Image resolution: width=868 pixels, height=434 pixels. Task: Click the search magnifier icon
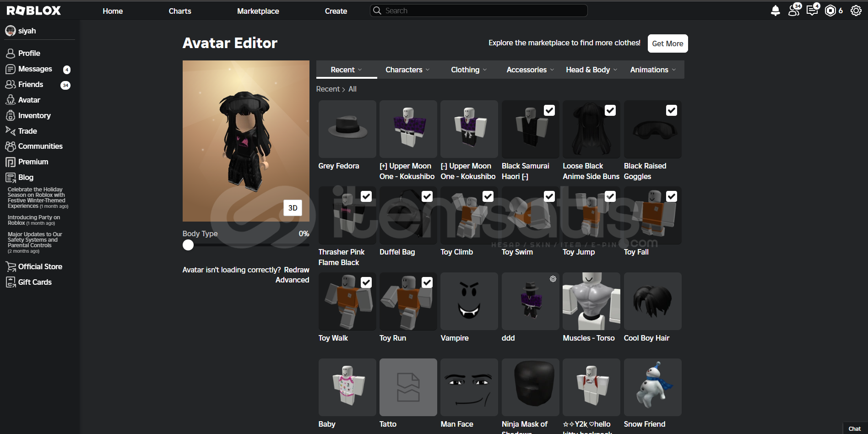[x=377, y=11]
